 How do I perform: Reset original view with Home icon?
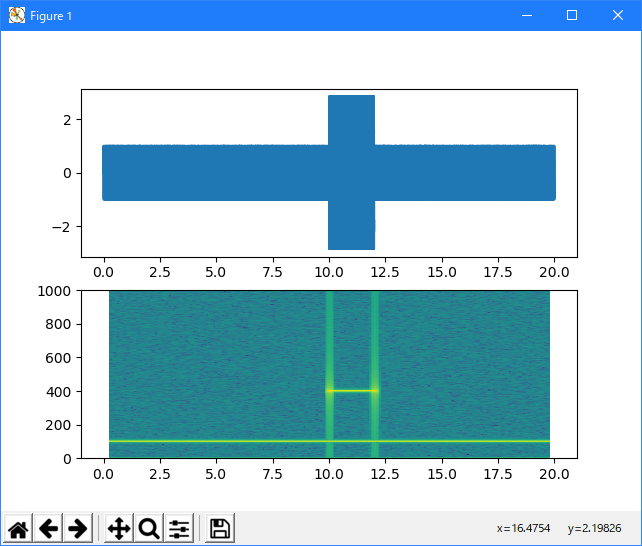18,528
